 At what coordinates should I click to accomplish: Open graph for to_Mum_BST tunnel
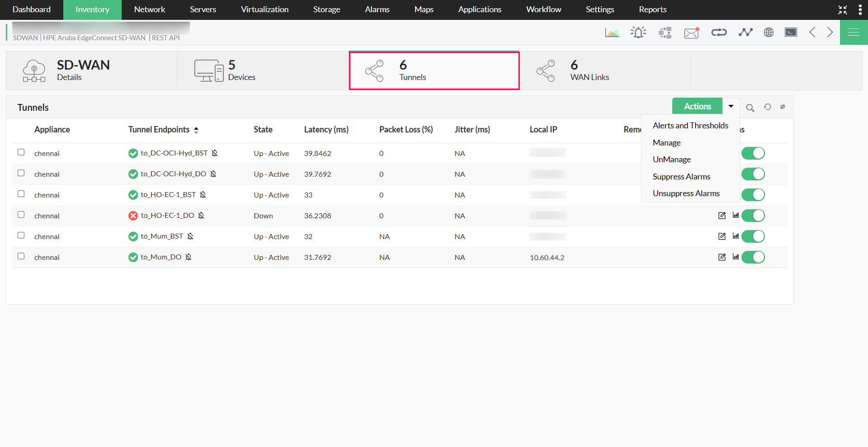pos(736,236)
